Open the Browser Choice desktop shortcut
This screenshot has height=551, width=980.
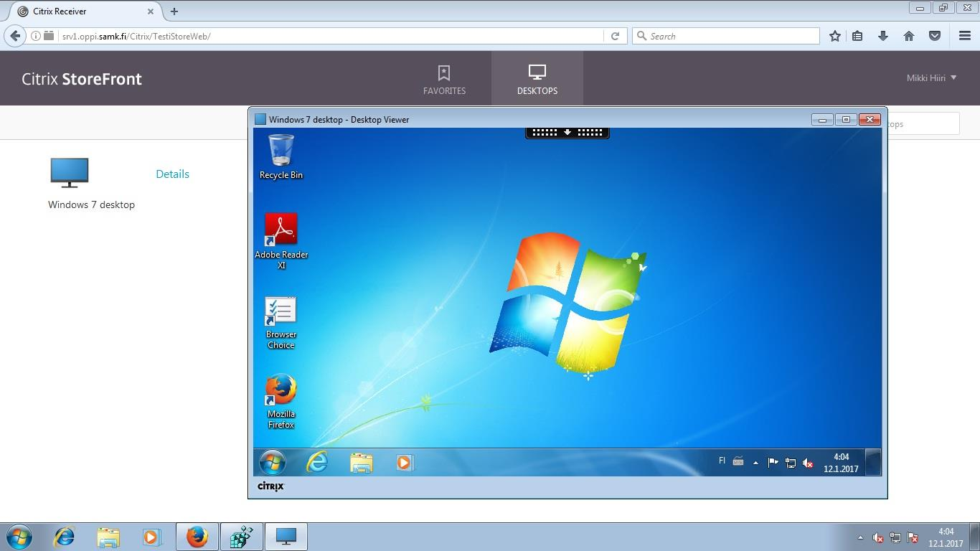click(281, 323)
